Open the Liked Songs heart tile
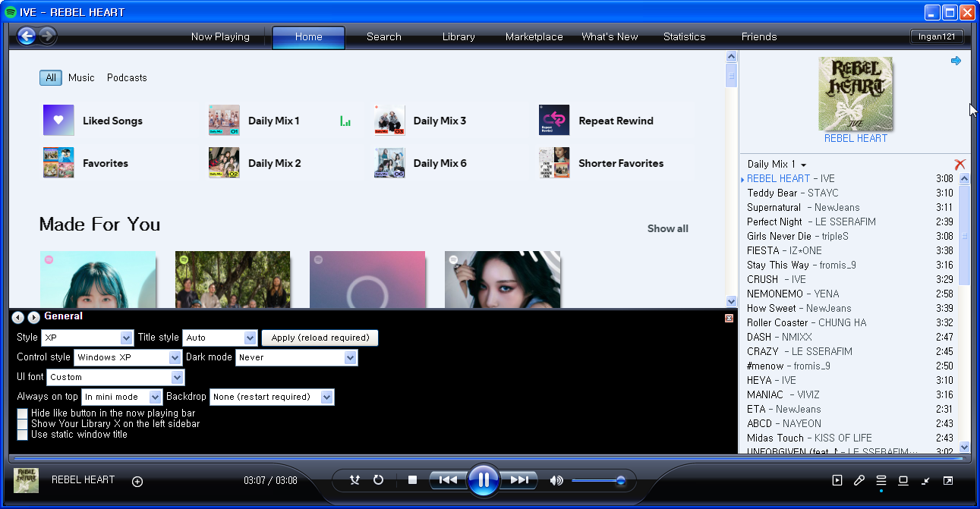 [119, 121]
